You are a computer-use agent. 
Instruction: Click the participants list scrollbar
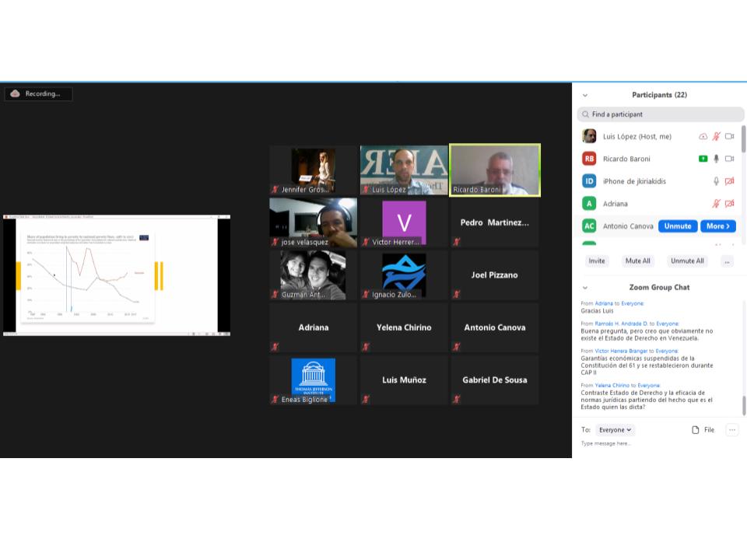point(743,140)
